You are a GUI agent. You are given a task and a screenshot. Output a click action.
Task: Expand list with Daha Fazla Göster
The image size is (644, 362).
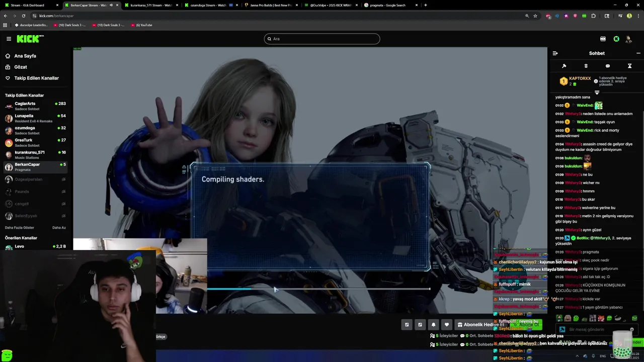pyautogui.click(x=20, y=228)
